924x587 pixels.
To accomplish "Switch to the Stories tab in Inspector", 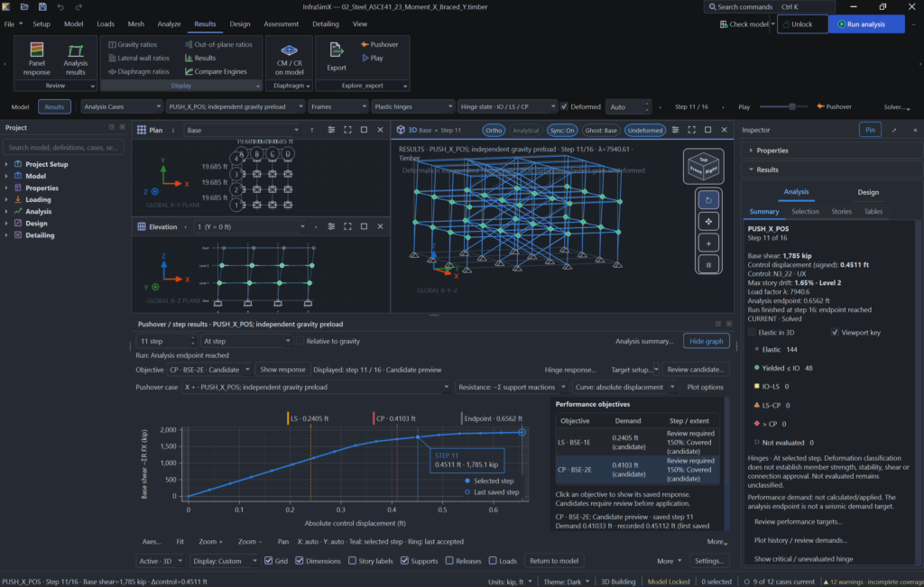I will [x=841, y=211].
